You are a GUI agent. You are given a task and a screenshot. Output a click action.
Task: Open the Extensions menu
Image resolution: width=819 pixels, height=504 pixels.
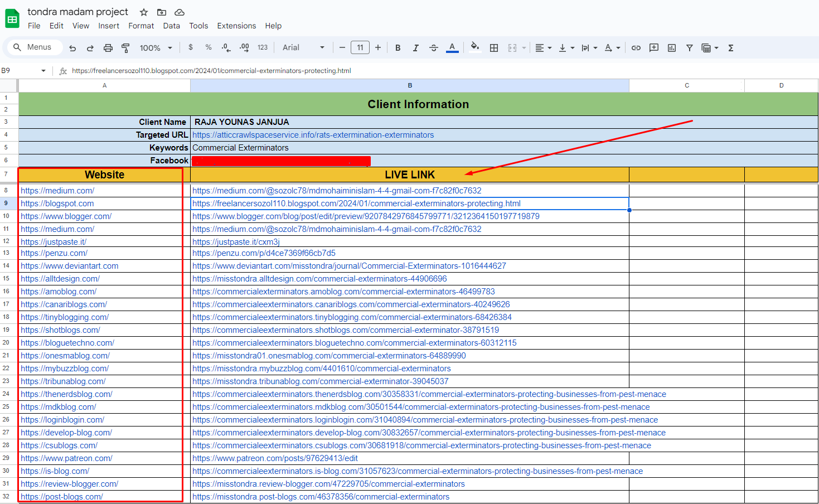[x=236, y=26]
